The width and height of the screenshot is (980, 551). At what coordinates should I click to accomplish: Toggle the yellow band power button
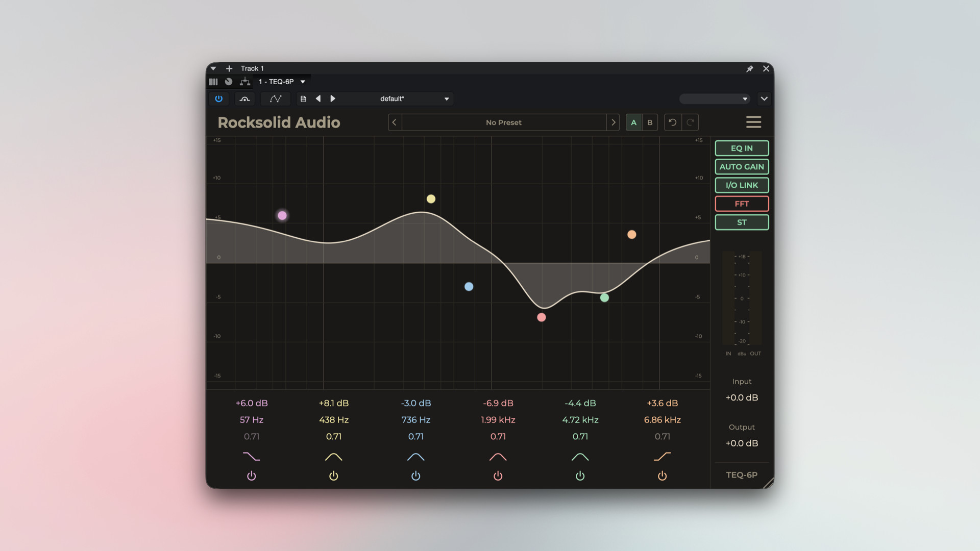(x=334, y=476)
